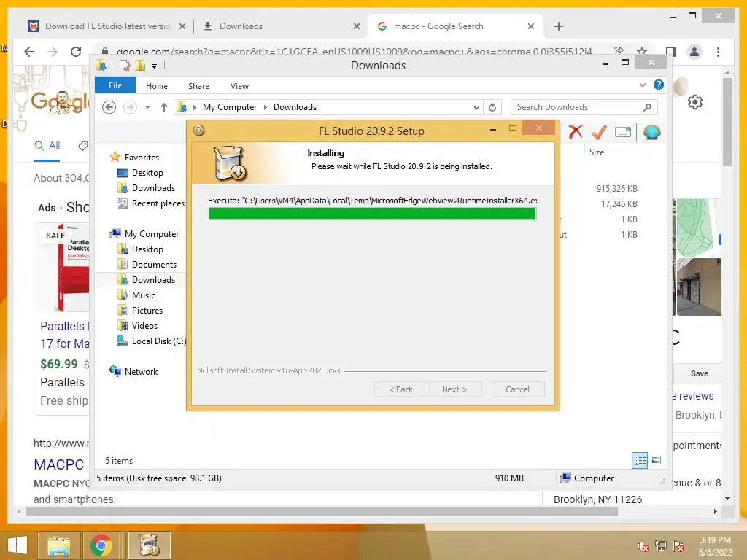
Task: Open Chrome profile avatar menu
Action: tap(694, 52)
